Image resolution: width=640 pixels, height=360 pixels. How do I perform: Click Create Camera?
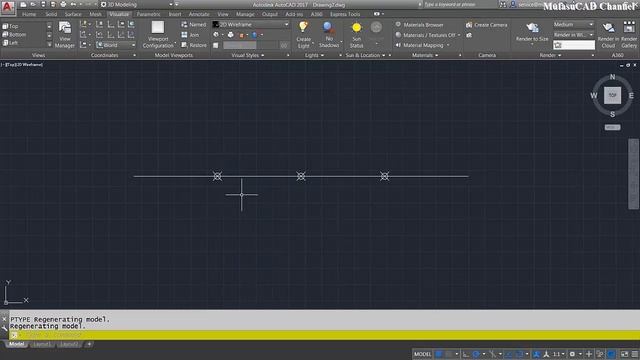[487, 25]
